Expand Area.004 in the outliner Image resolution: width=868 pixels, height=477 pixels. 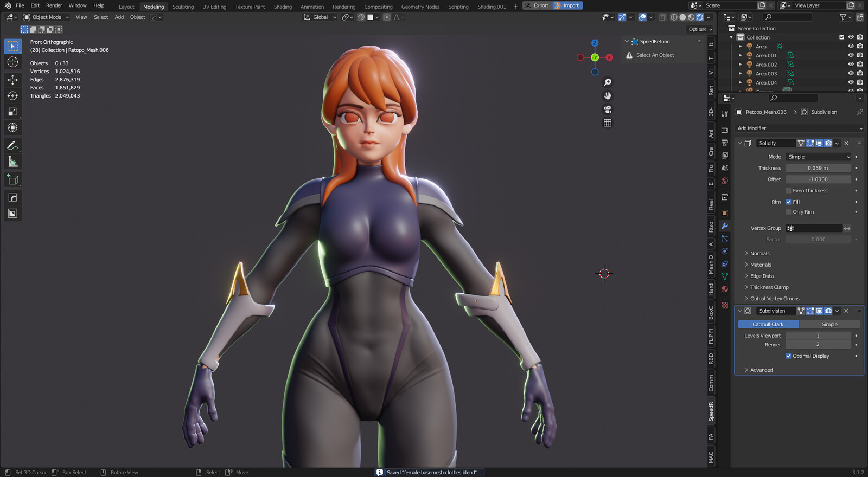pos(740,83)
